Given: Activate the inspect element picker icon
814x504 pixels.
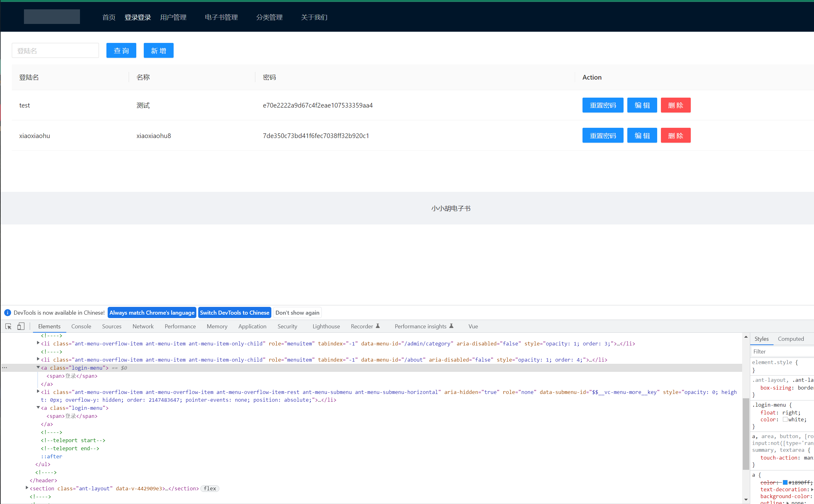Looking at the screenshot, I should coord(8,326).
